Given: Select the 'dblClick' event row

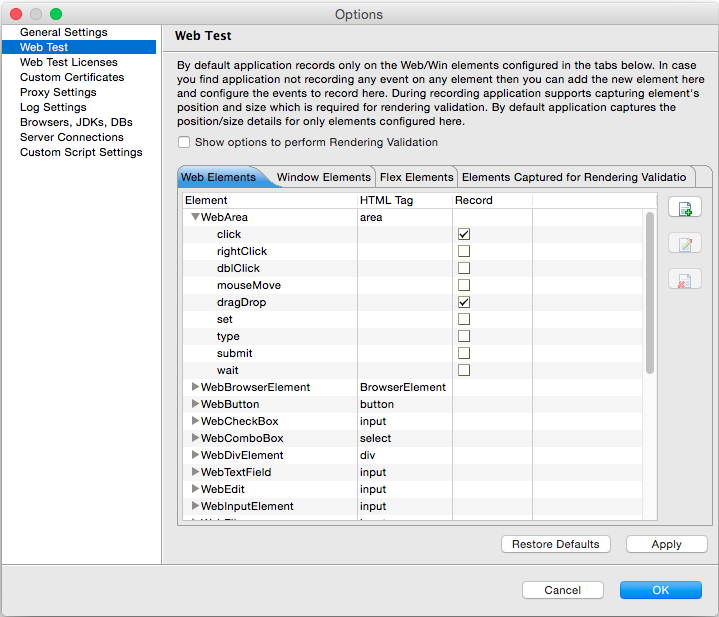Looking at the screenshot, I should click(413, 268).
